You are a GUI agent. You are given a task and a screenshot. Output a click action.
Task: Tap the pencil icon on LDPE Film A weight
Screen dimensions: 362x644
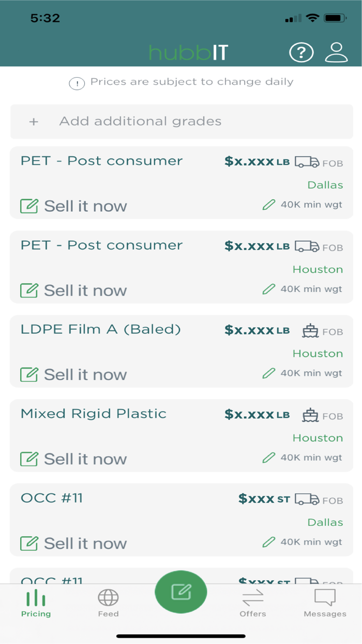(x=269, y=373)
